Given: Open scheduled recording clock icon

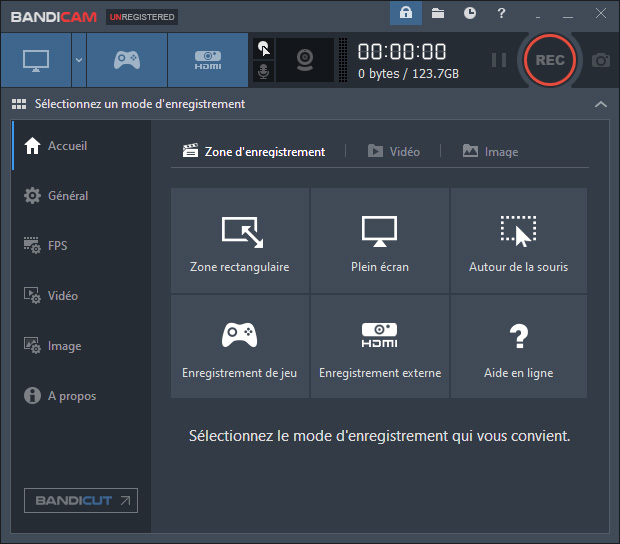Looking at the screenshot, I should (x=470, y=13).
